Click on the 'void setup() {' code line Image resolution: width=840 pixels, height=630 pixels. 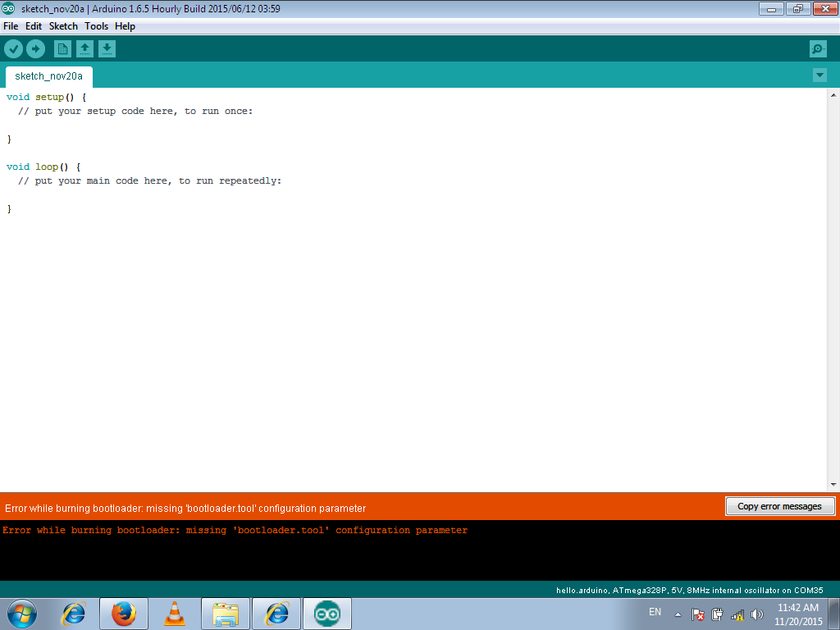click(47, 97)
